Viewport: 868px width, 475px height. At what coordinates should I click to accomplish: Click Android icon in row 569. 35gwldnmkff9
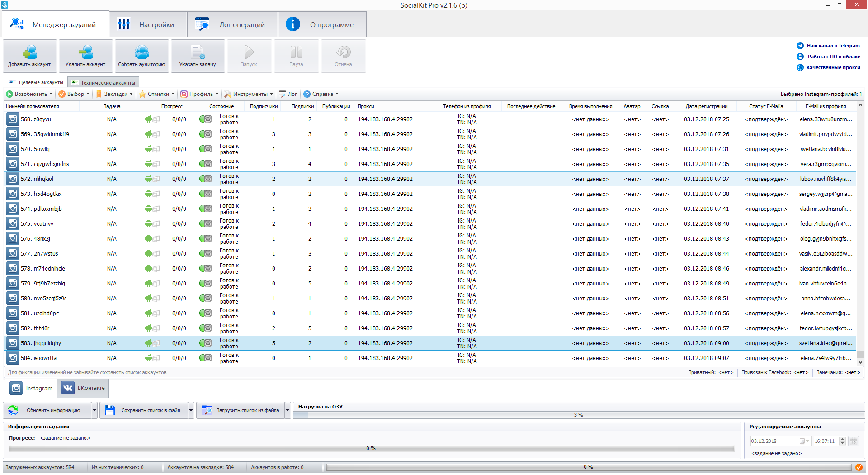(x=148, y=134)
